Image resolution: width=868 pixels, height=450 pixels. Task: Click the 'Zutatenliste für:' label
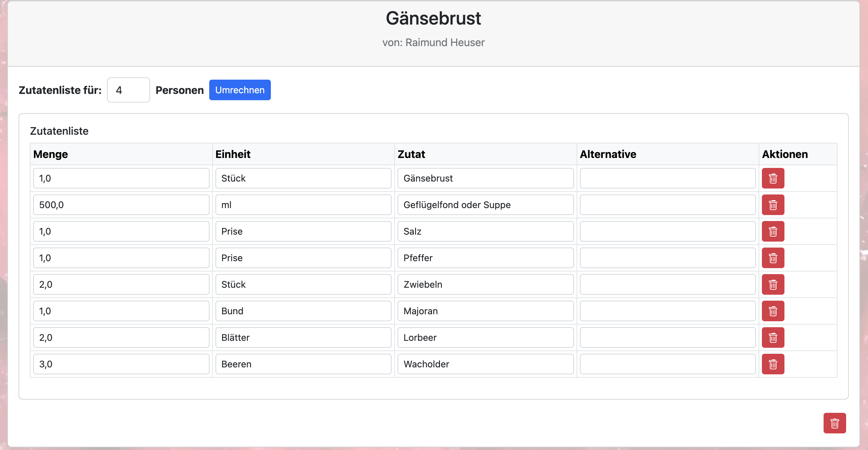[x=60, y=90]
